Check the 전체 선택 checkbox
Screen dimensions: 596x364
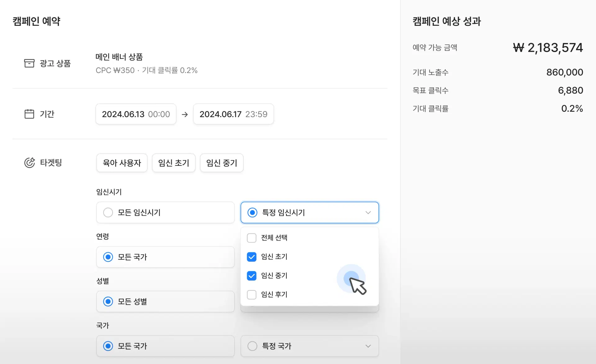(251, 238)
